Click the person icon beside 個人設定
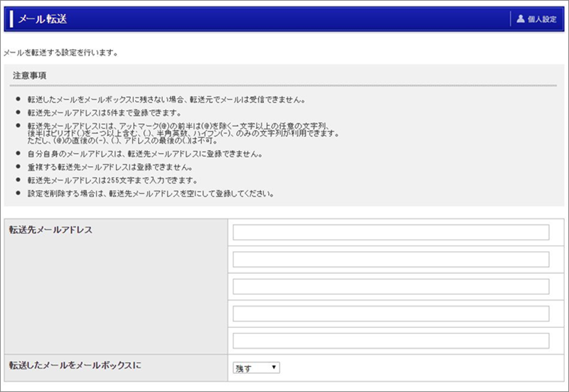This screenshot has width=569, height=392. (x=521, y=19)
